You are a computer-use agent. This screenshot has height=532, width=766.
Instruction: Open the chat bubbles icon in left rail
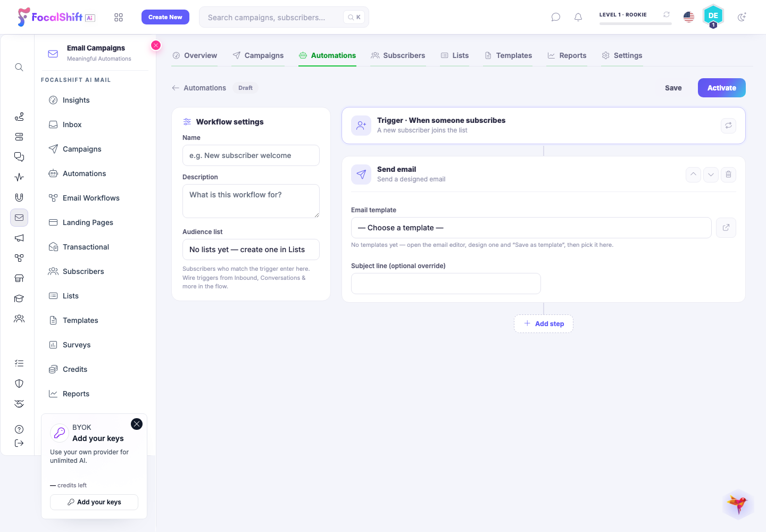click(x=19, y=157)
